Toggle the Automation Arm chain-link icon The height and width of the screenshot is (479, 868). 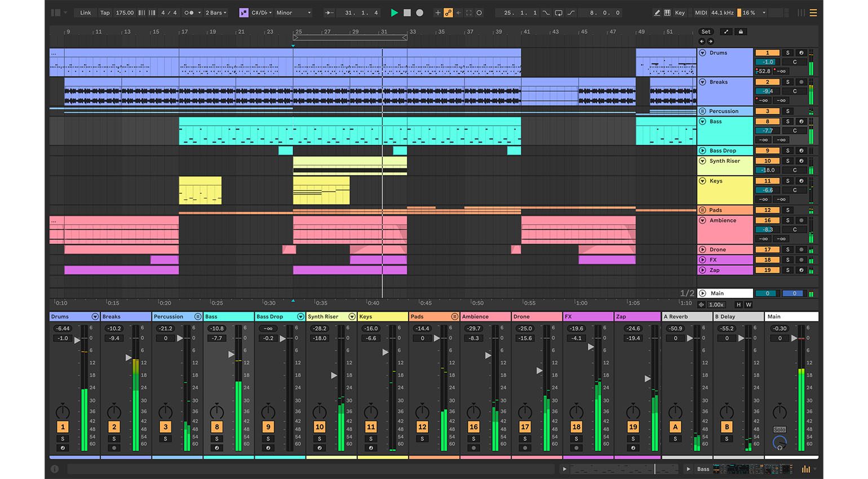pos(448,12)
